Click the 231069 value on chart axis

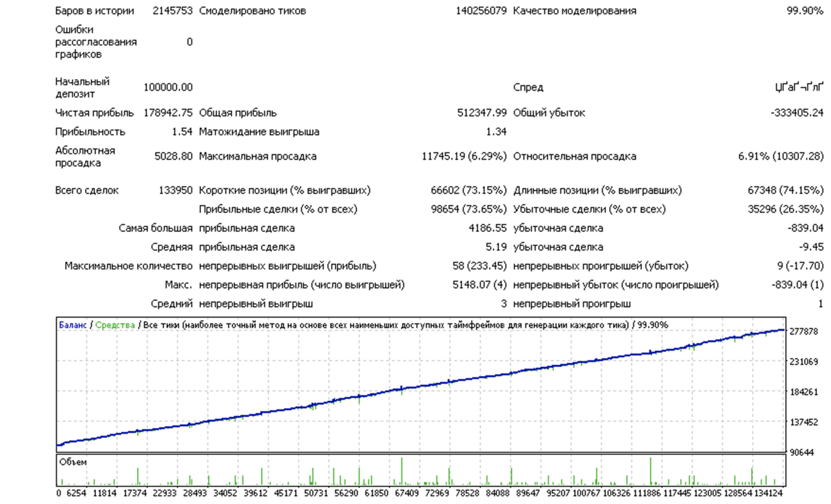(804, 362)
